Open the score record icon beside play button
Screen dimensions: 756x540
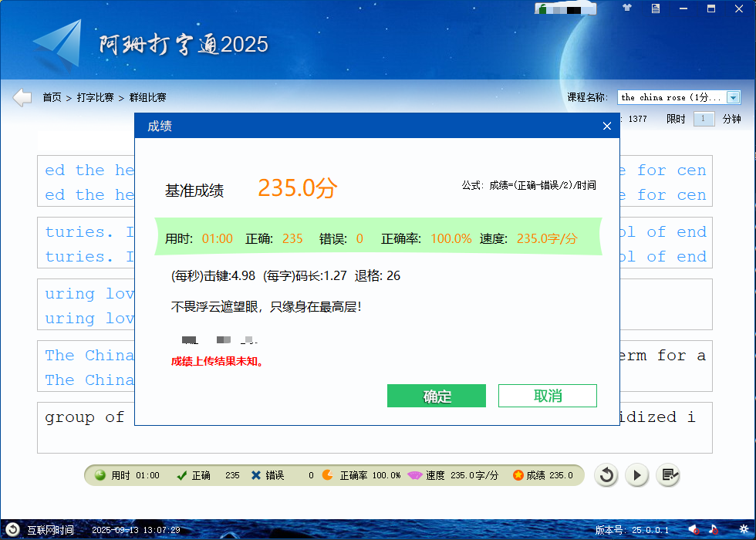click(668, 475)
